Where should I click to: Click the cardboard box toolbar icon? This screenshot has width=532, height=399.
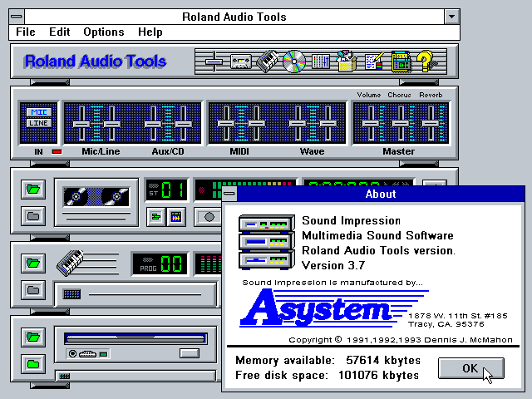pos(347,61)
